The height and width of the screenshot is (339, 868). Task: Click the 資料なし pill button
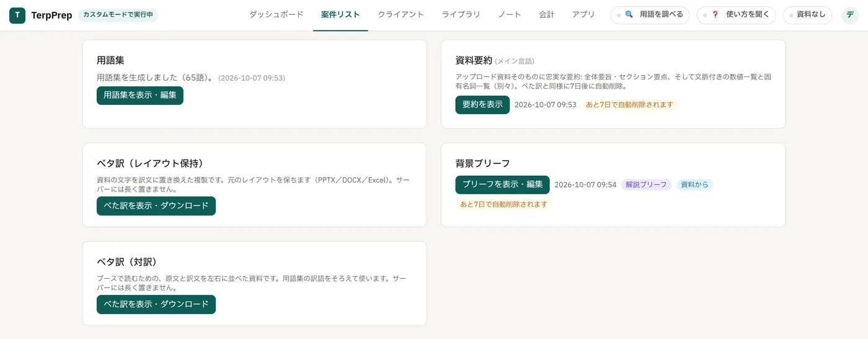click(807, 15)
